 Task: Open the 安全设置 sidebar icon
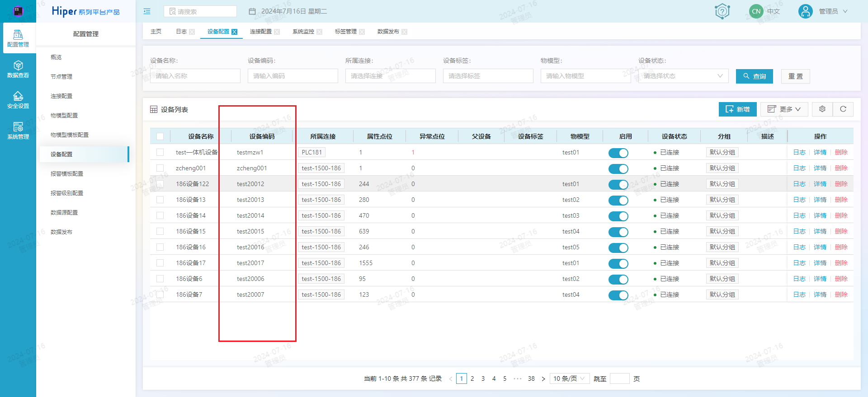click(18, 99)
